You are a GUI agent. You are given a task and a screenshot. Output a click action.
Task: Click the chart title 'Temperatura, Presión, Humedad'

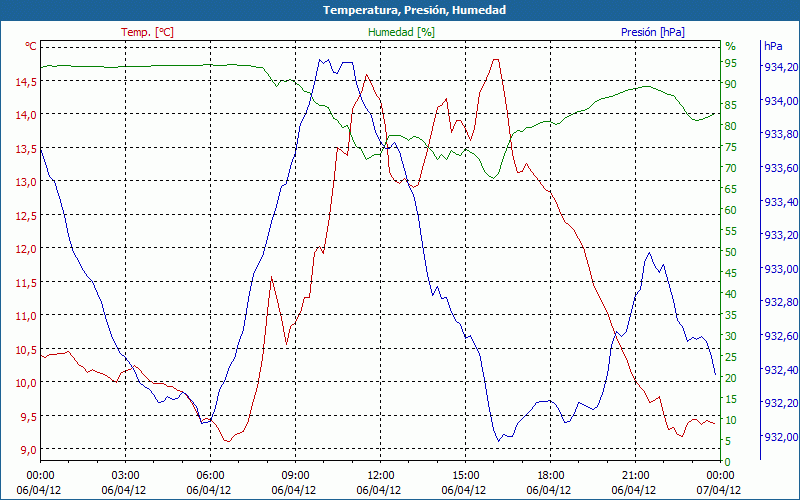[x=414, y=10]
